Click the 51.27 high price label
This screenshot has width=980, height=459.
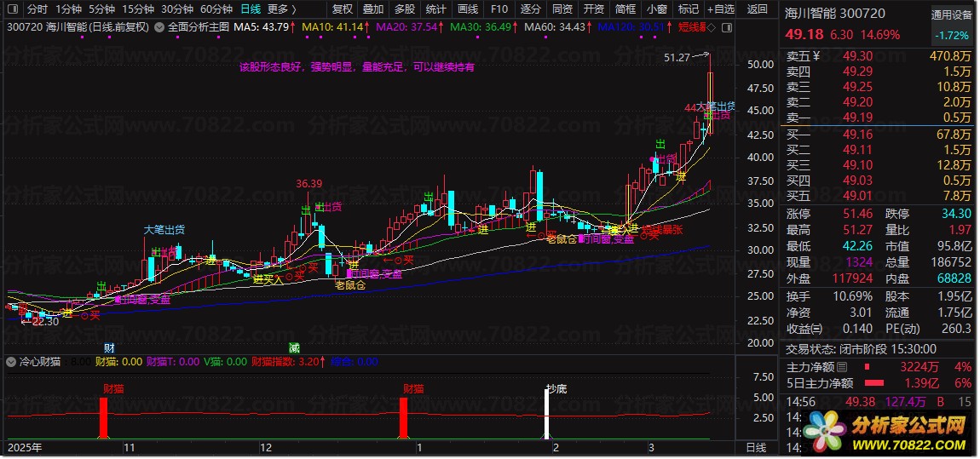pos(677,57)
